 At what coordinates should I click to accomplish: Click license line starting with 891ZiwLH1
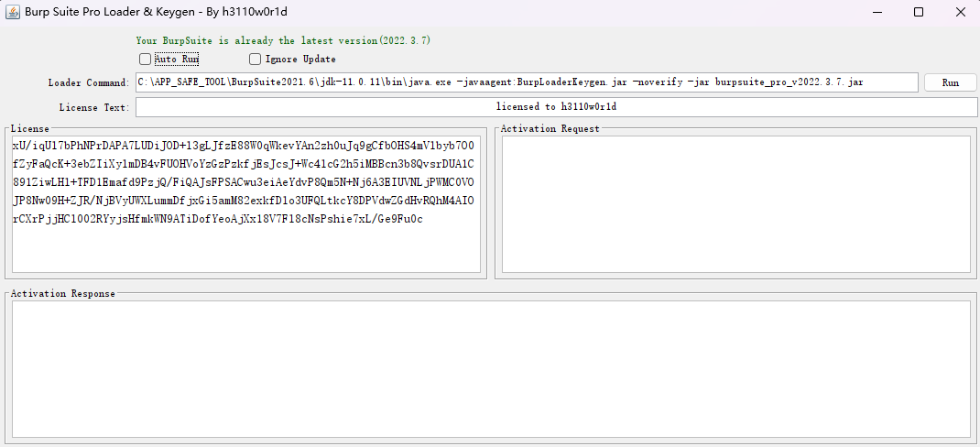[x=243, y=182]
